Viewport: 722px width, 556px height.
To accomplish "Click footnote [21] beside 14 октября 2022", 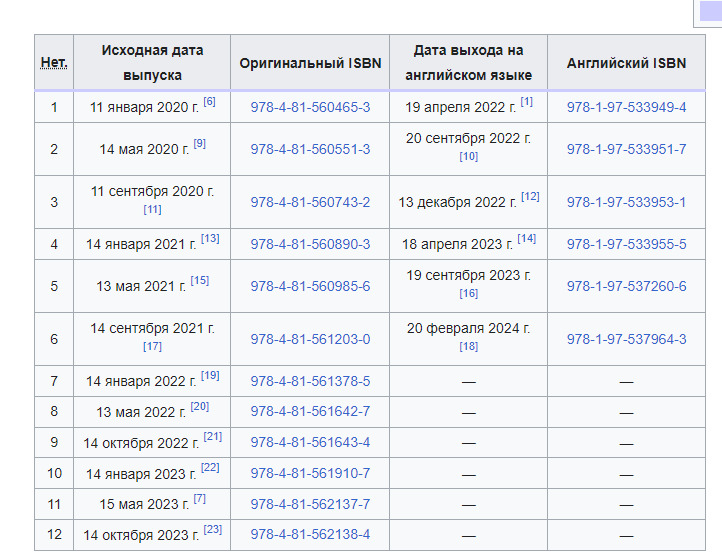I will coord(212,437).
